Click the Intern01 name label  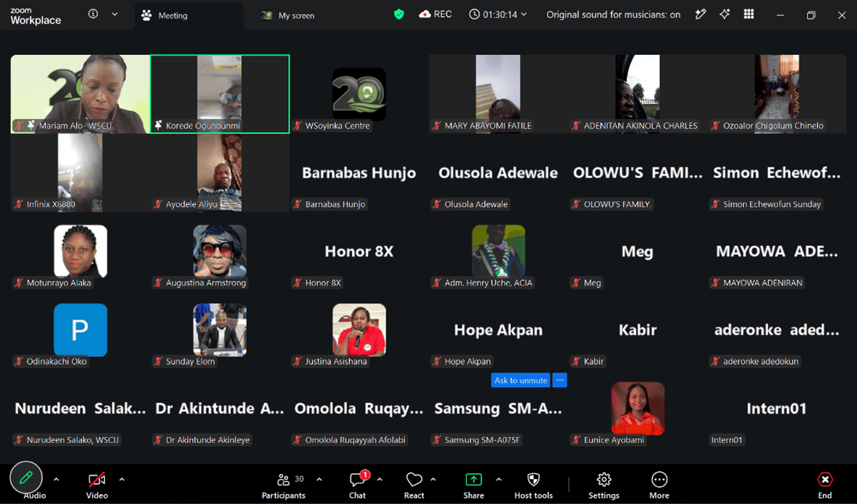tap(727, 440)
